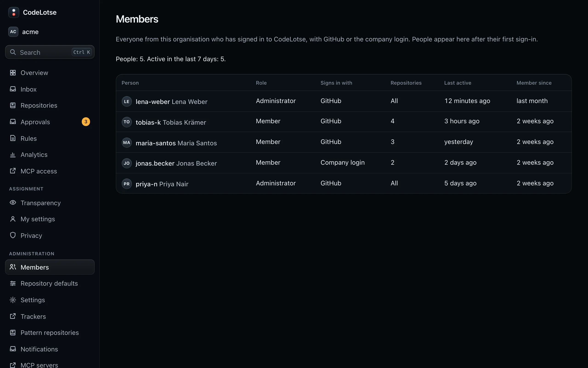Click the Analytics bar chart icon
This screenshot has height=368, width=588.
(13, 155)
